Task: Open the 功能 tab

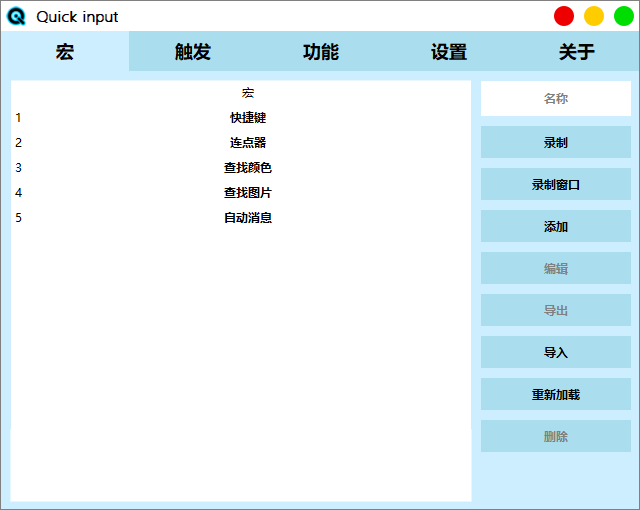Action: click(x=321, y=51)
